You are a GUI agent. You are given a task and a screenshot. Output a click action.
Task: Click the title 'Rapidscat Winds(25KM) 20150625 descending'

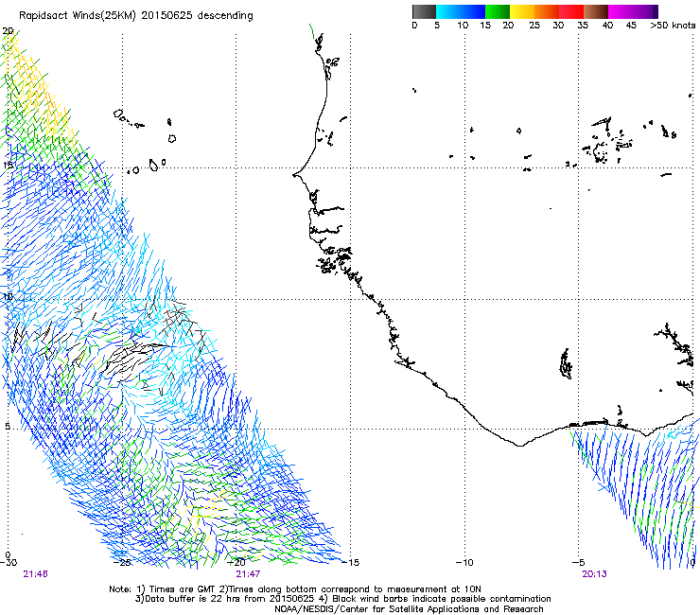135,16
